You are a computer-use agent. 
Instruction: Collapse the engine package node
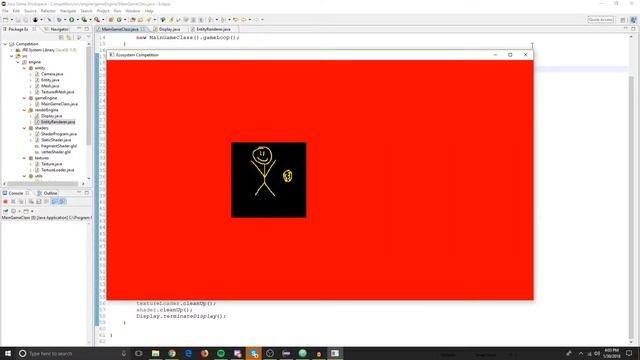(x=18, y=62)
